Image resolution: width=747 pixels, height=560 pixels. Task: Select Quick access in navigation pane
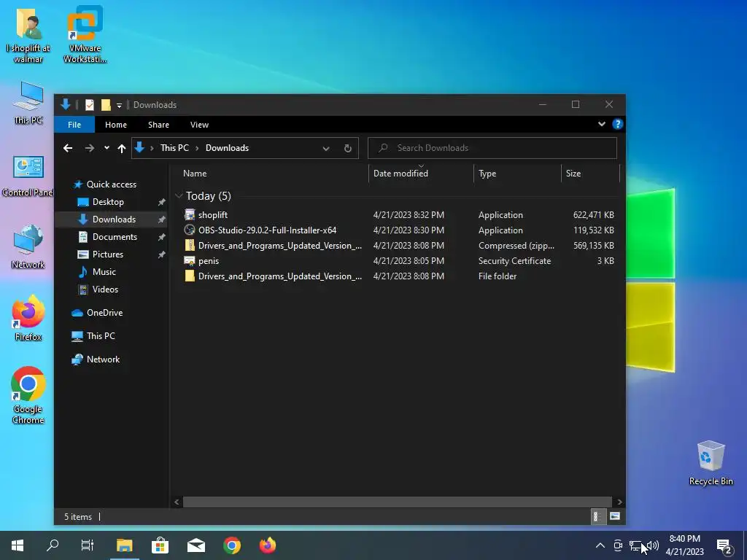pyautogui.click(x=112, y=184)
